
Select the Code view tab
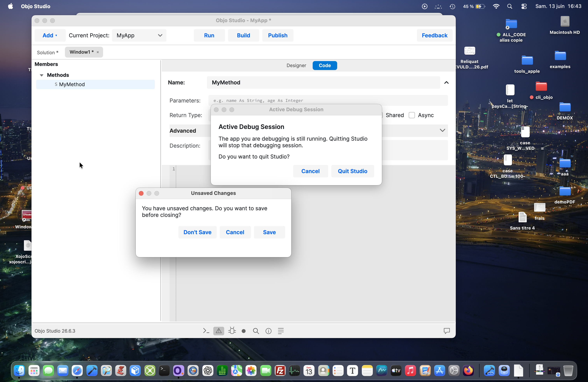click(325, 66)
